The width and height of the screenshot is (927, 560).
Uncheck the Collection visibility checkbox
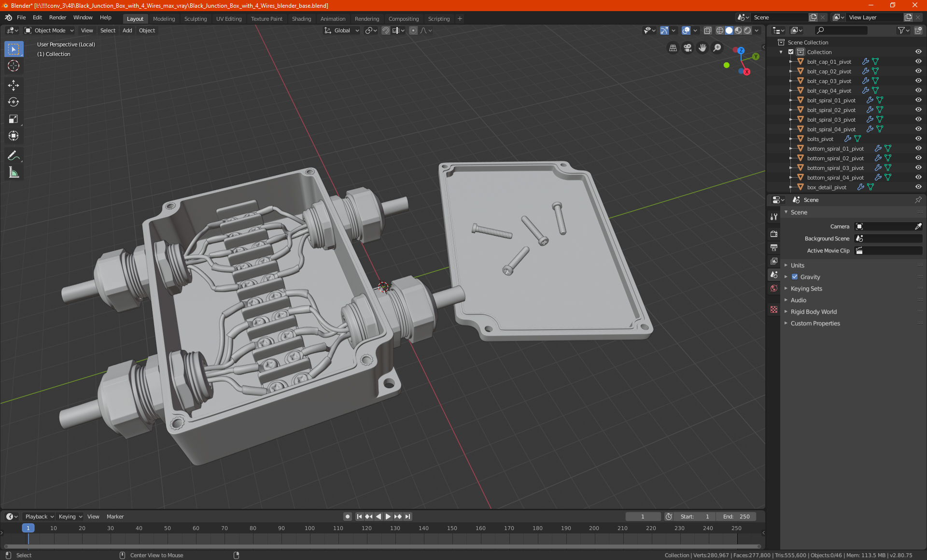[x=791, y=52]
